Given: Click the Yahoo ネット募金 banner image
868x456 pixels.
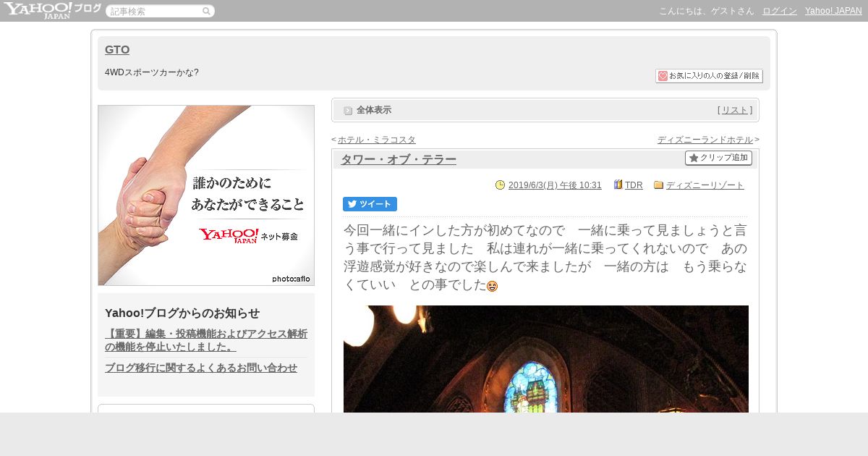Looking at the screenshot, I should pyautogui.click(x=206, y=195).
